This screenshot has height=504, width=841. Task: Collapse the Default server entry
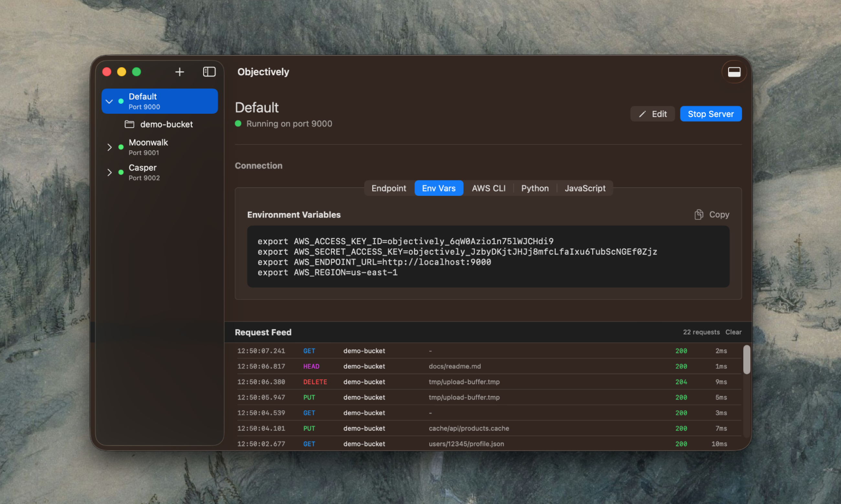109,101
